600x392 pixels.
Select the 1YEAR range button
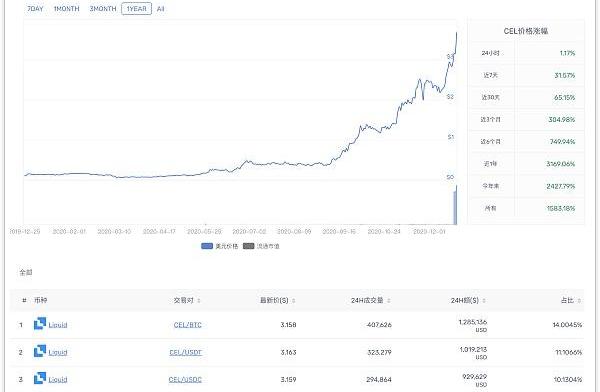(136, 8)
